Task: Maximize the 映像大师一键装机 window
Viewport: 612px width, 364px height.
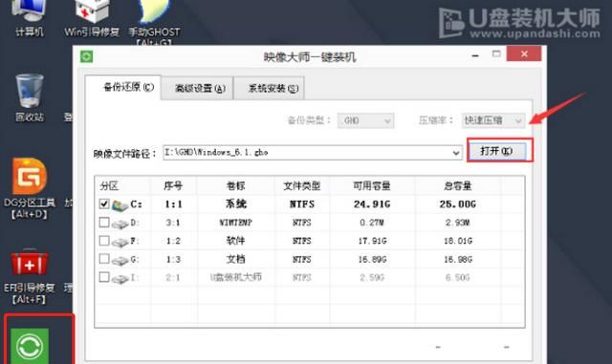Action: pos(496,54)
